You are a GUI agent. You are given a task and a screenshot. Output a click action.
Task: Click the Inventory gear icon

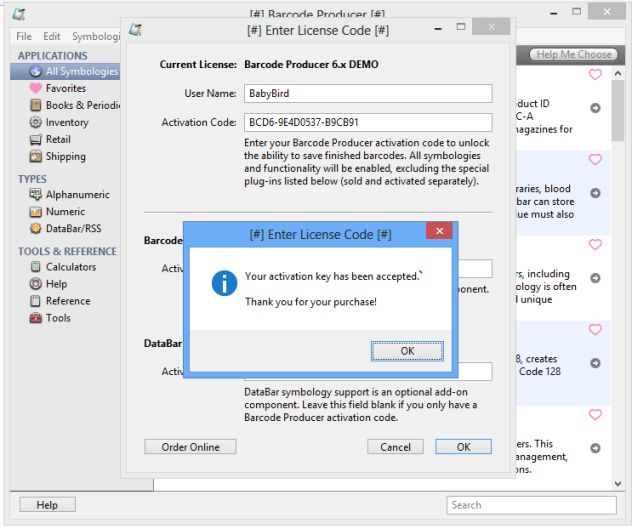click(x=35, y=122)
